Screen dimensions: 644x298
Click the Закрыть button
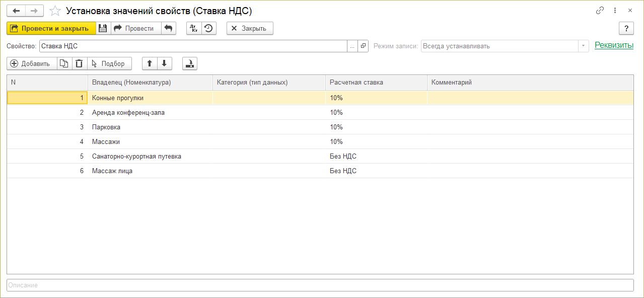coord(250,29)
